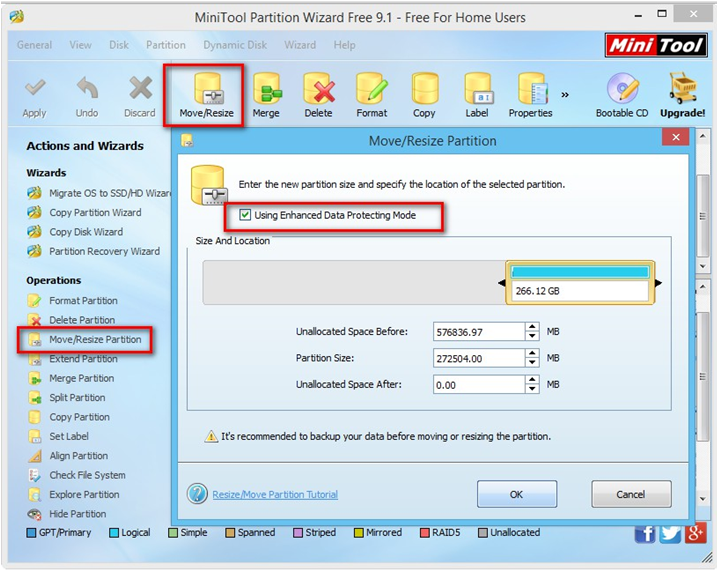Choose Merge Partition operation
The image size is (717, 571).
tap(71, 379)
